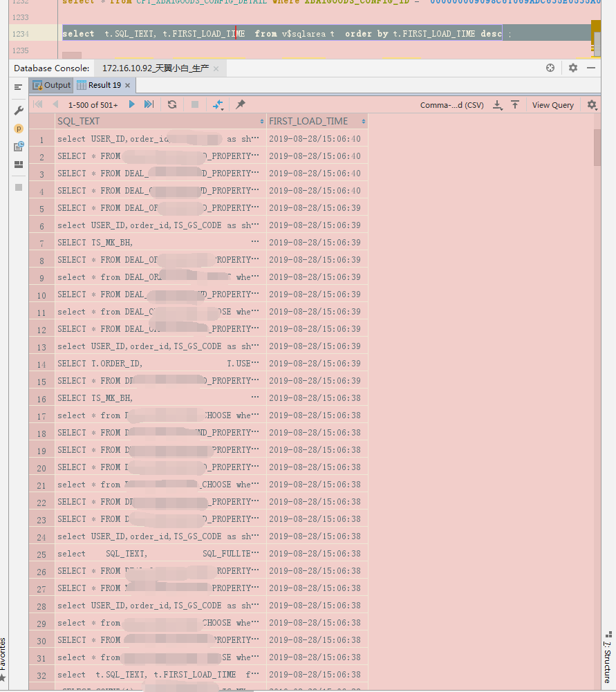Click SQL_TEXT cell in row 24
This screenshot has width=616, height=692.
coord(160,536)
